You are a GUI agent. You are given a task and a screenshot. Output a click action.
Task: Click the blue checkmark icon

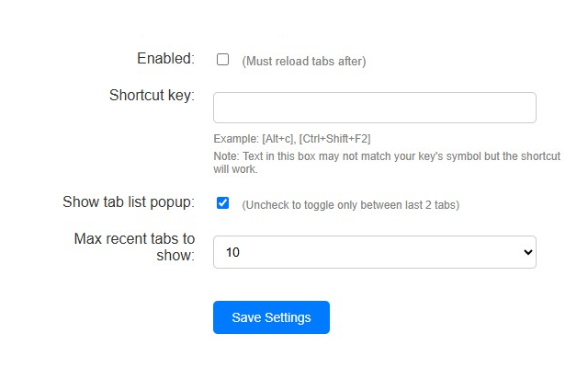click(x=222, y=203)
